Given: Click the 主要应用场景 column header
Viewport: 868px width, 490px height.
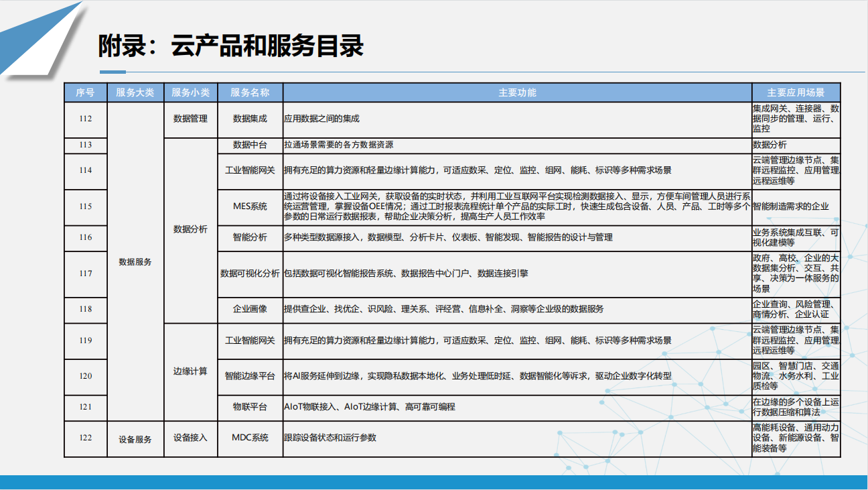Looking at the screenshot, I should pyautogui.click(x=795, y=93).
